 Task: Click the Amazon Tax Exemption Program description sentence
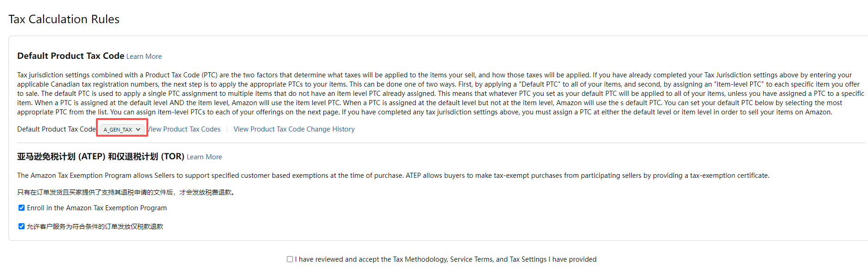[393, 176]
